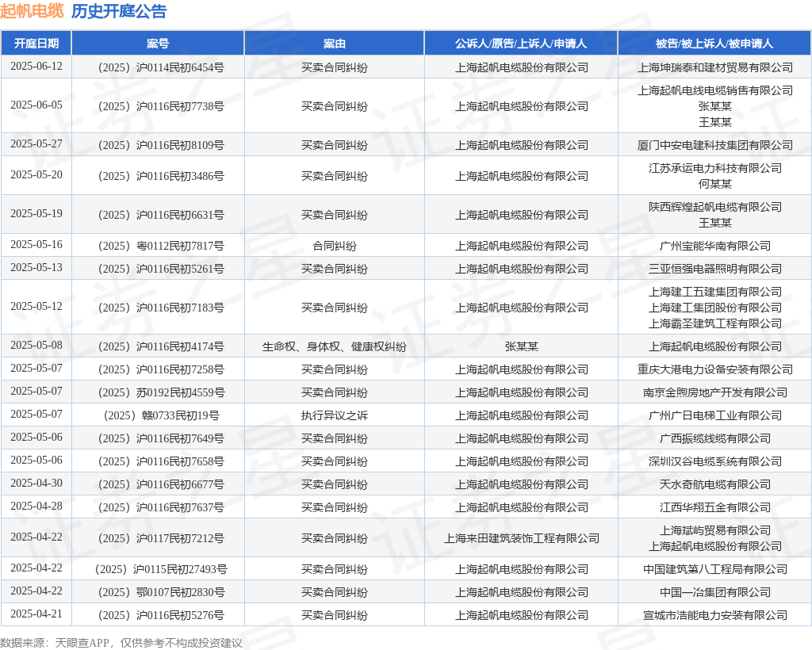This screenshot has height=650, width=812.
Task: Select the date 2025-05-13
Action: [36, 268]
